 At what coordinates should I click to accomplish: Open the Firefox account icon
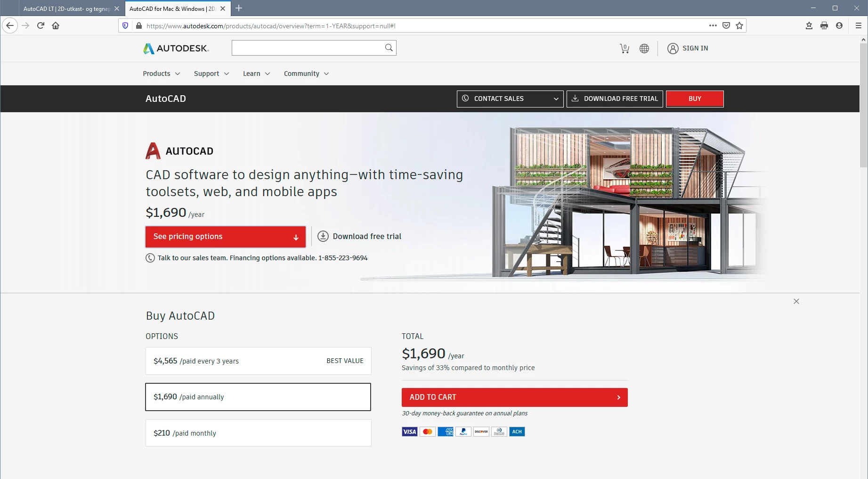839,25
